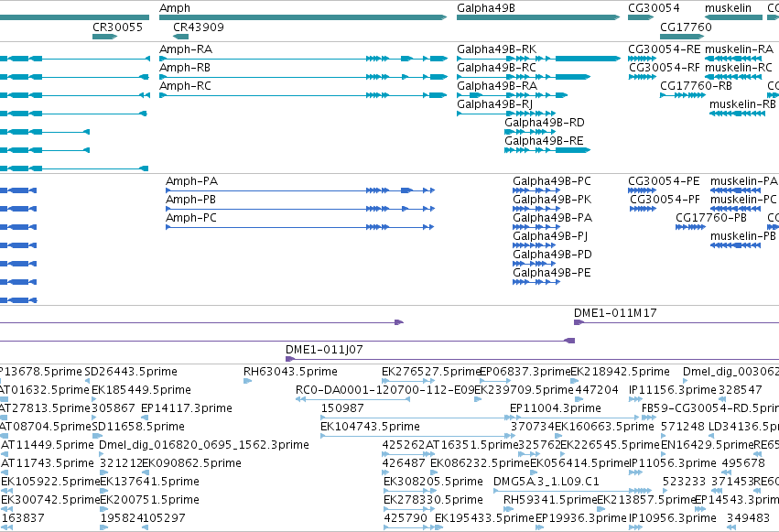
Task: Click the CG30054-PF protein
Action: [644, 209]
